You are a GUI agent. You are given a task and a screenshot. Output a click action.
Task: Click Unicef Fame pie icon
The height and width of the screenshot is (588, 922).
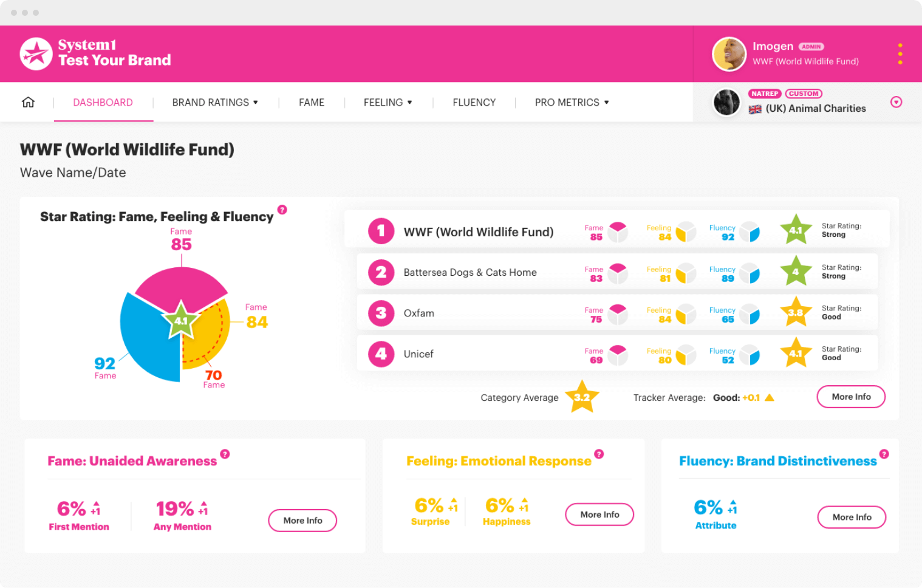(x=618, y=354)
